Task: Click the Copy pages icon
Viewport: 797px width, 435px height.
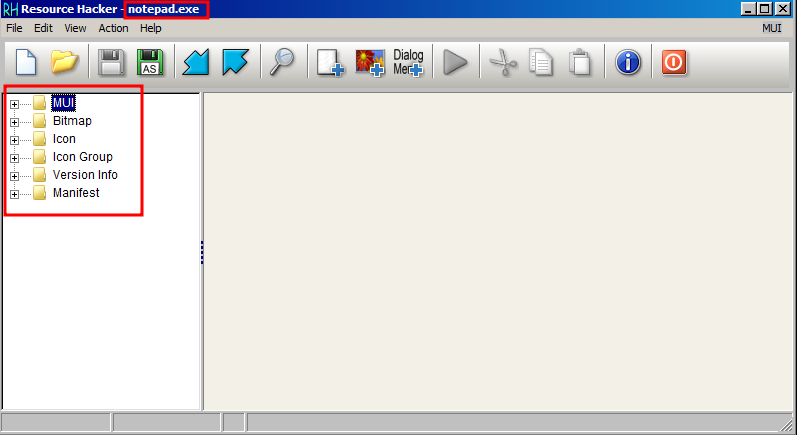Action: (541, 62)
